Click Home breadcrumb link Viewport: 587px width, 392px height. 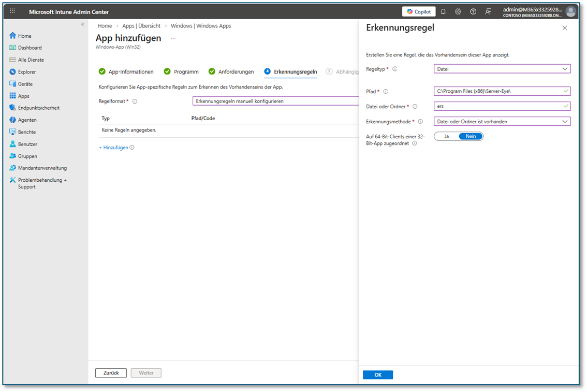[x=105, y=26]
